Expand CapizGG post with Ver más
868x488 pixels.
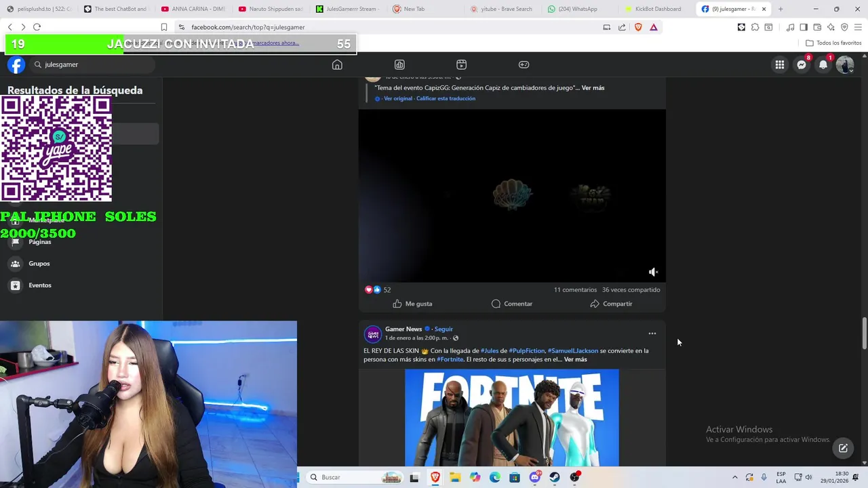pos(593,87)
